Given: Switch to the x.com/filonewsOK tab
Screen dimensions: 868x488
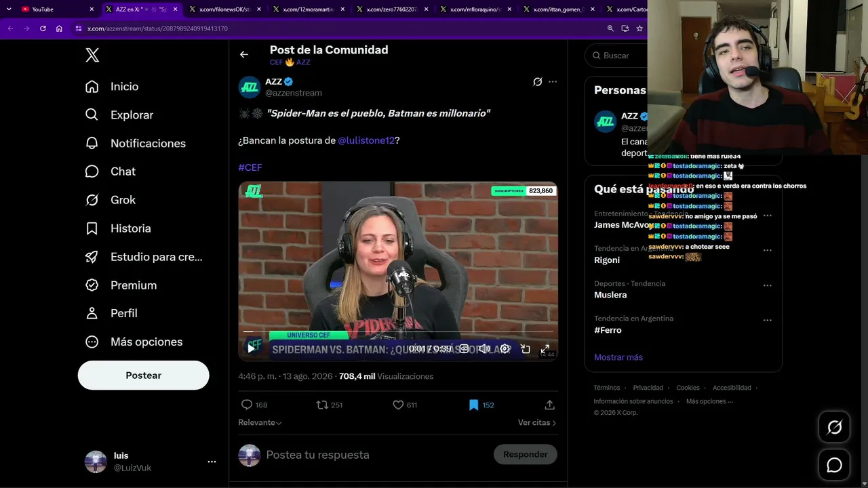Looking at the screenshot, I should coord(225,9).
